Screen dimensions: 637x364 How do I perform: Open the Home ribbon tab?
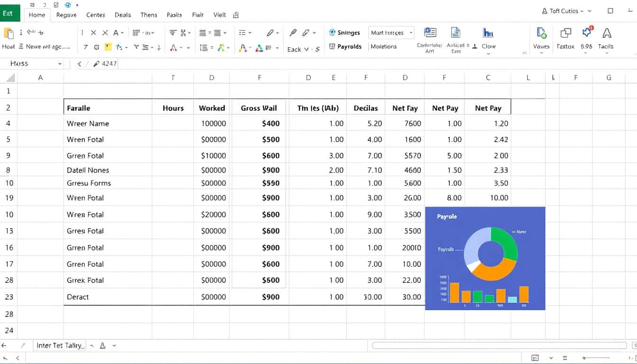click(37, 15)
